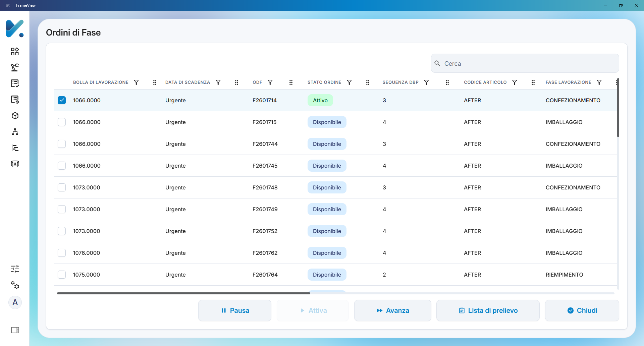Open filter for Data di Scadenza column

point(218,82)
